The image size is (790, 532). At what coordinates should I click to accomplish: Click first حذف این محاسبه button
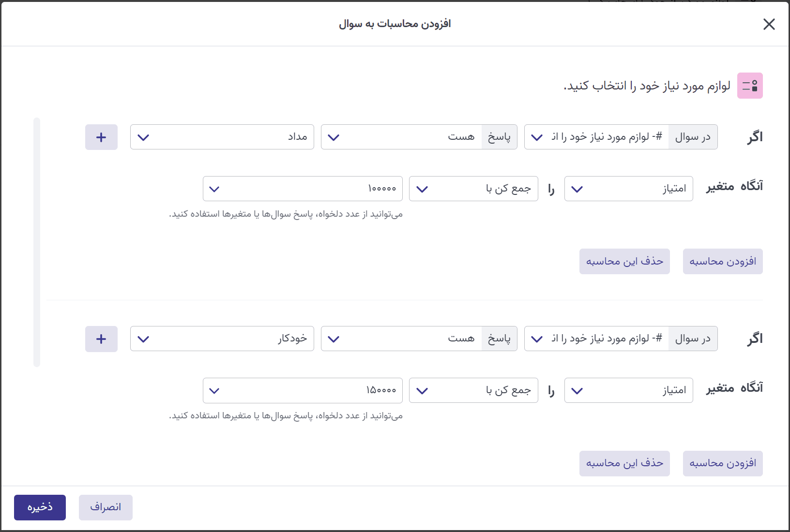624,262
